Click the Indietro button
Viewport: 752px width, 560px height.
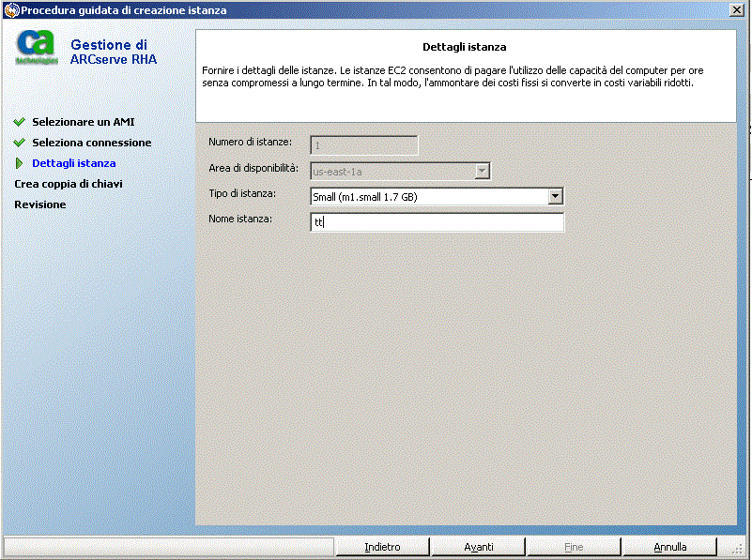pos(382,547)
